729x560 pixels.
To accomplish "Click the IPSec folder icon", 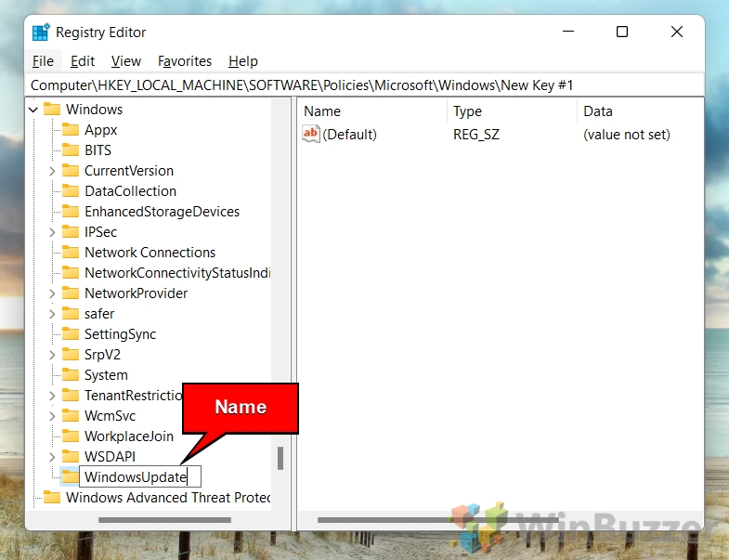I will 71,231.
